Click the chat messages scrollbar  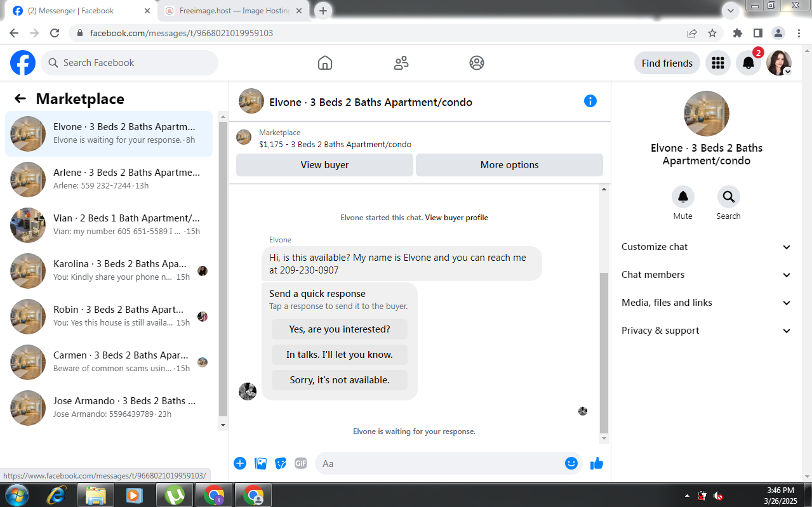604,352
